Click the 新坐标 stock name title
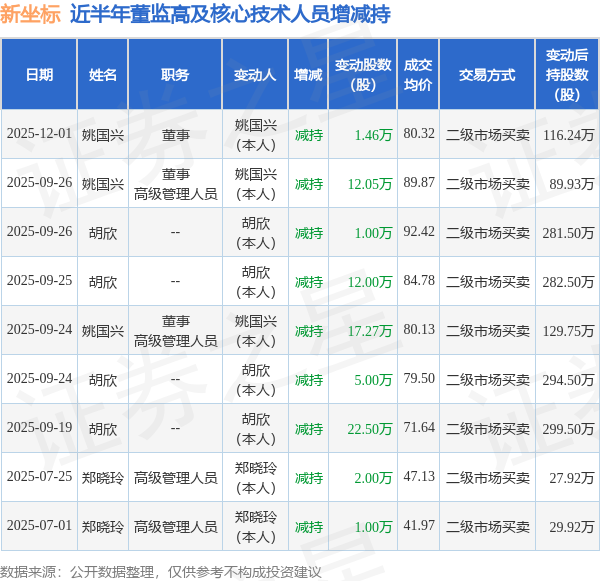 point(30,14)
